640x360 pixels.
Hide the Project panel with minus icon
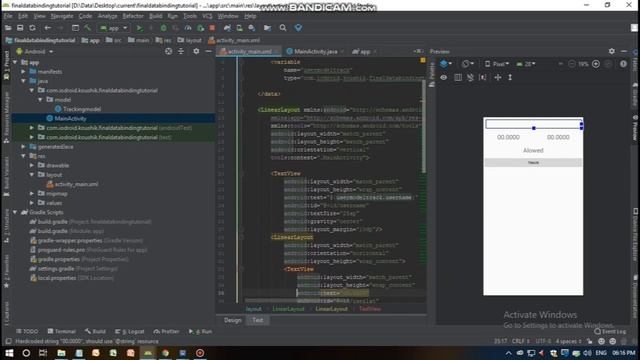click(208, 51)
